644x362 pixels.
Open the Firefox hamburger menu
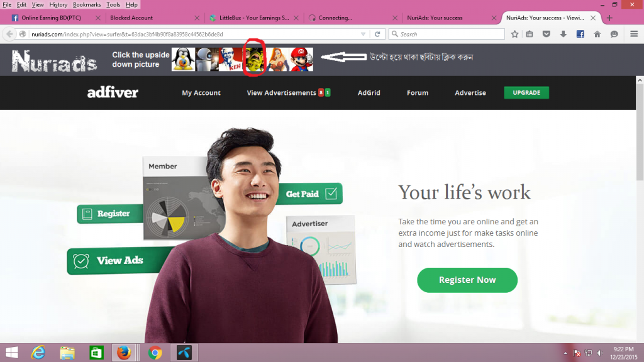click(x=633, y=34)
